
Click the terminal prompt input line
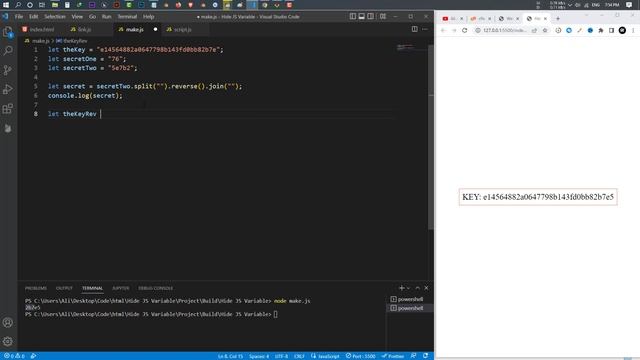[x=151, y=314]
